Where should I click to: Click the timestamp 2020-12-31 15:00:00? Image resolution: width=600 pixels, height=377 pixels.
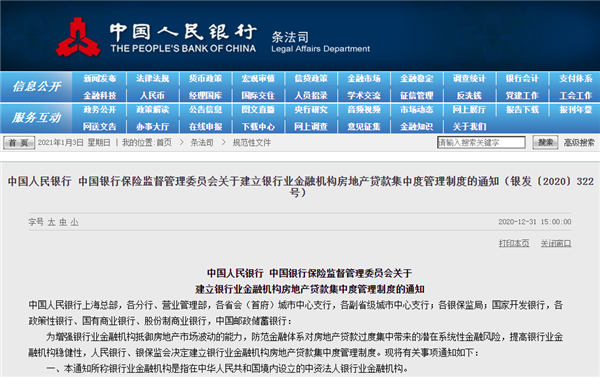535,222
